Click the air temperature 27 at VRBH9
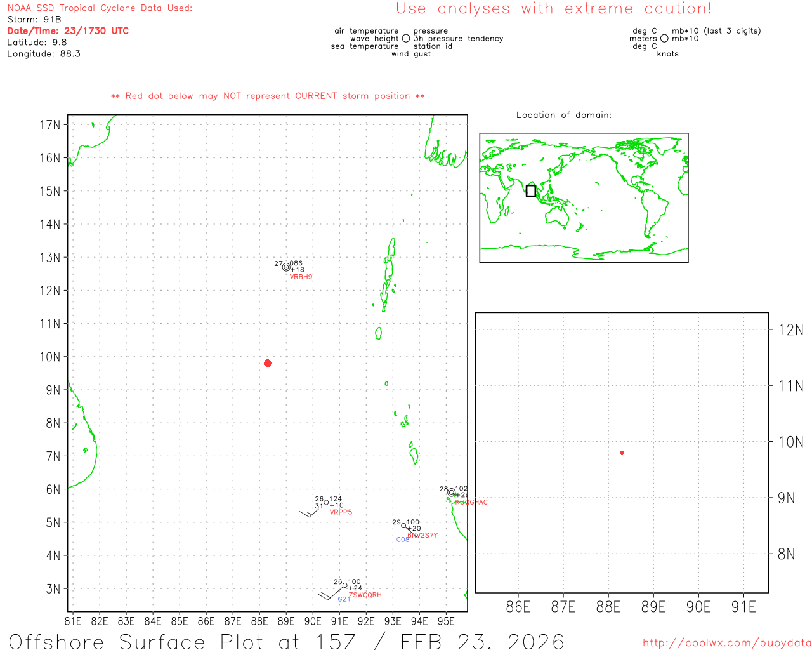 pos(278,263)
